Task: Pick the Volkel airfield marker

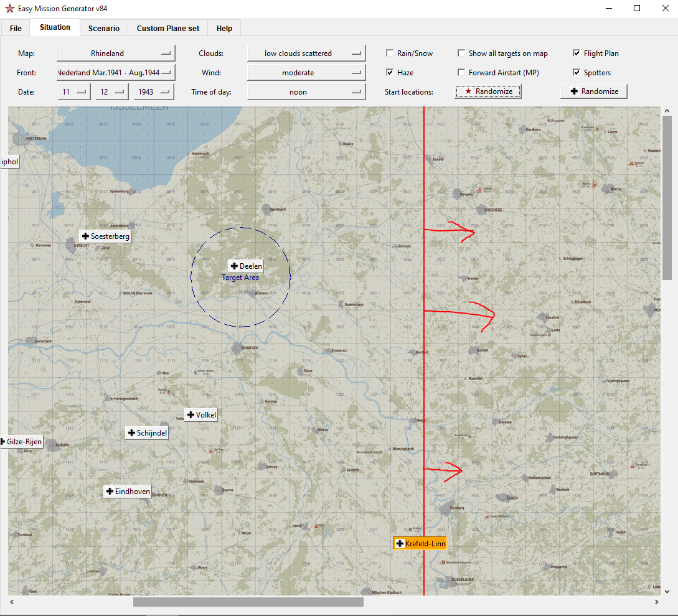Action: pos(201,414)
